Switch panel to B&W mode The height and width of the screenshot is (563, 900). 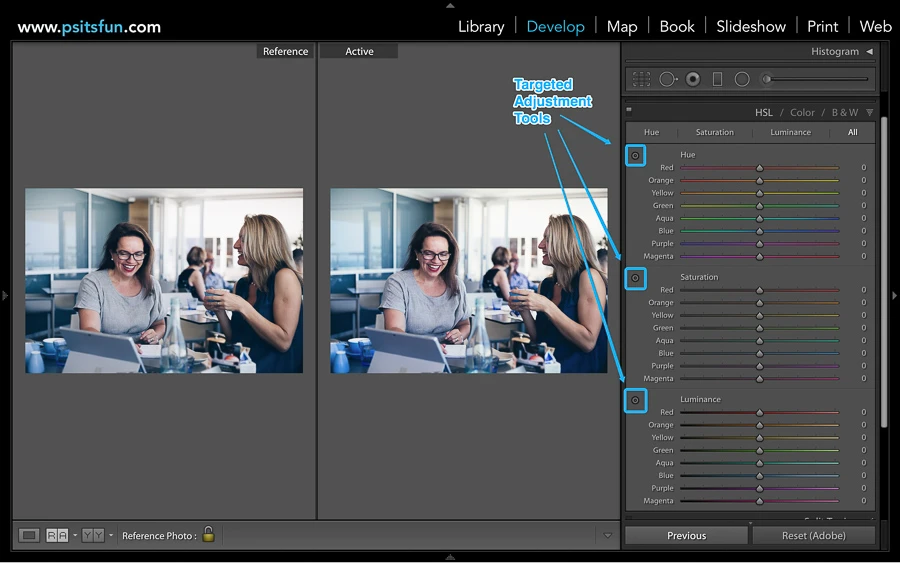[844, 112]
